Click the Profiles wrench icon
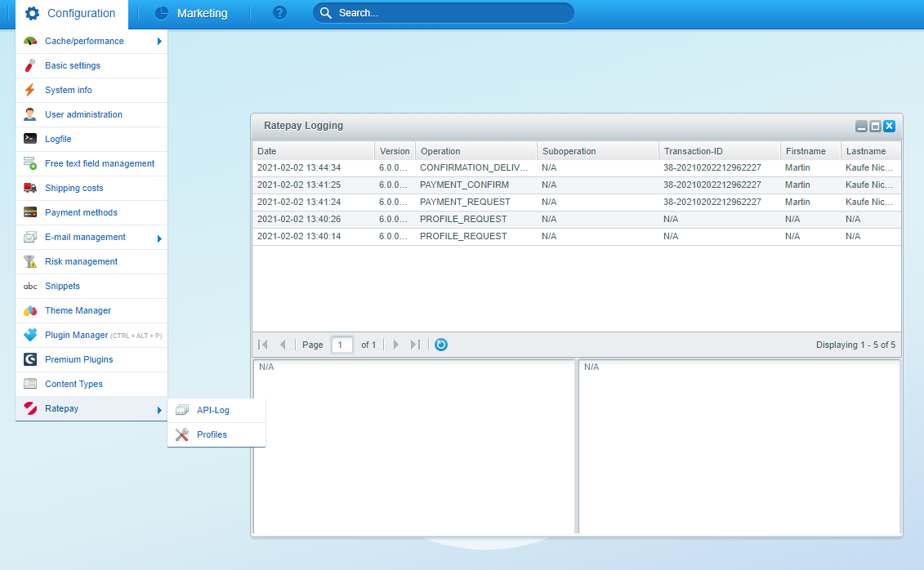 [182, 434]
